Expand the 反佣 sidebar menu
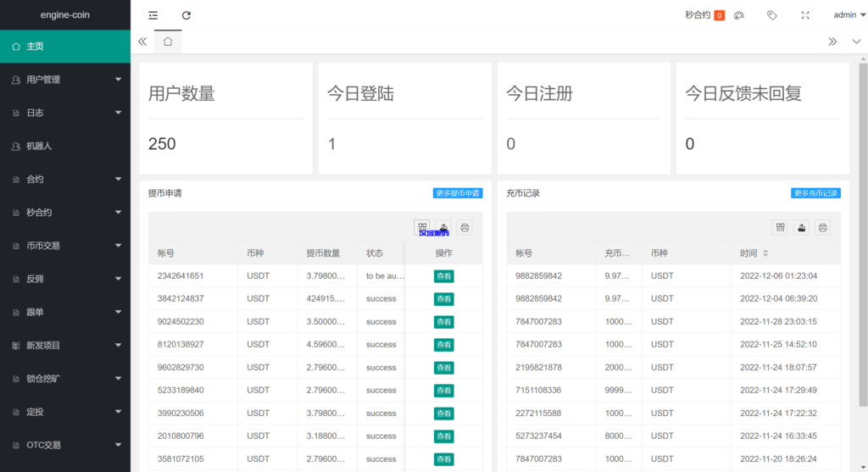 point(65,279)
